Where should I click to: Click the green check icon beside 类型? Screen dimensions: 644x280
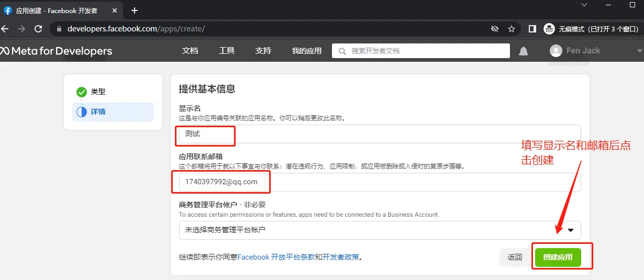coord(82,92)
